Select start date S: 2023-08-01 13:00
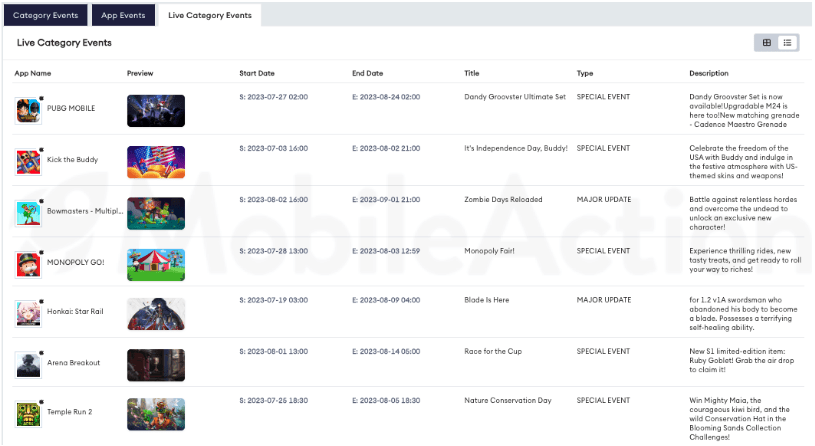The width and height of the screenshot is (815, 446). pyautogui.click(x=273, y=351)
